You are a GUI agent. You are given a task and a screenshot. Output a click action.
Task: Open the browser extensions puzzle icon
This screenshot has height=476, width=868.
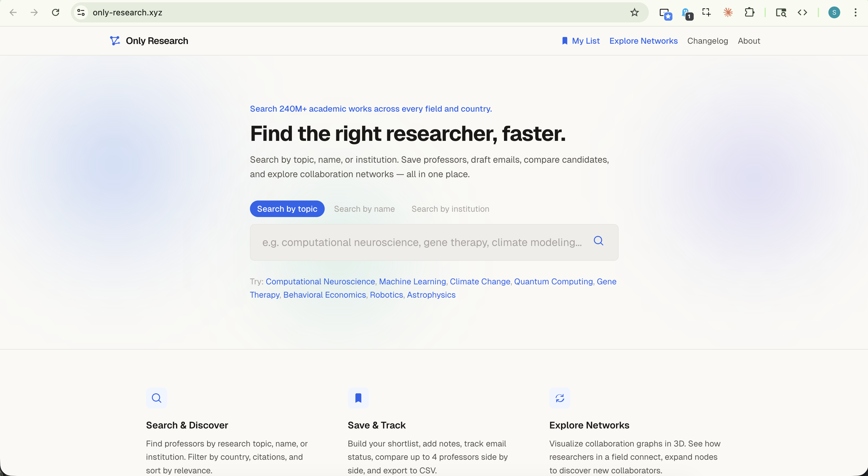pyautogui.click(x=750, y=12)
